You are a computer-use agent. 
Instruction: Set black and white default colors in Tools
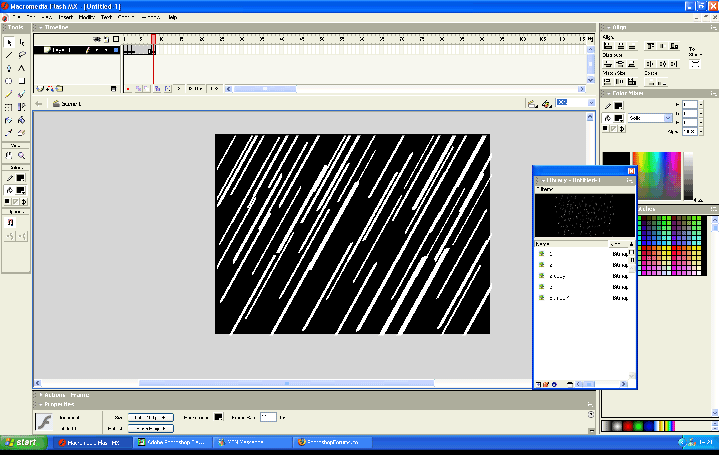(x=7, y=201)
